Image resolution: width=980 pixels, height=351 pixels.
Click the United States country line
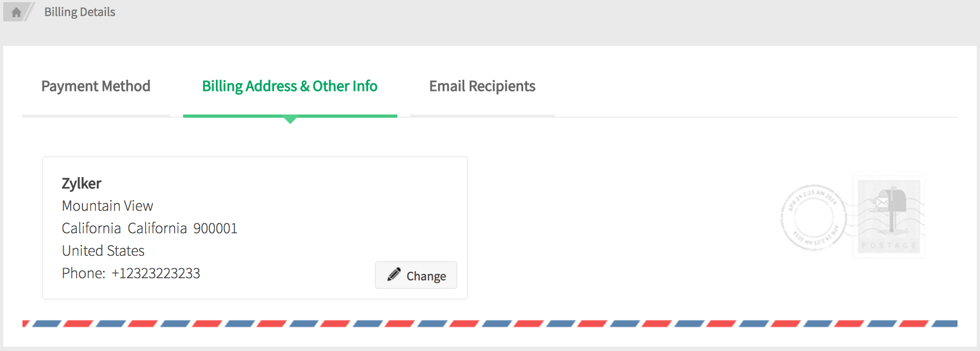(x=103, y=251)
